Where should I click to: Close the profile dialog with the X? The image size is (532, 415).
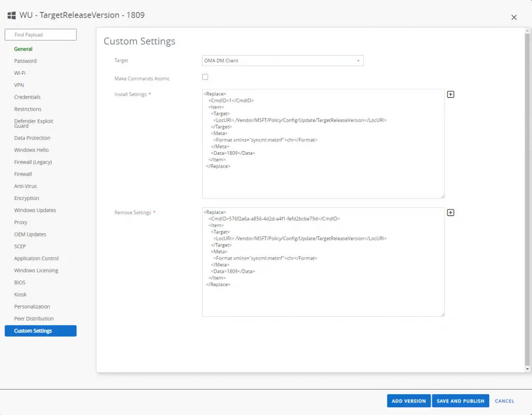[x=514, y=17]
